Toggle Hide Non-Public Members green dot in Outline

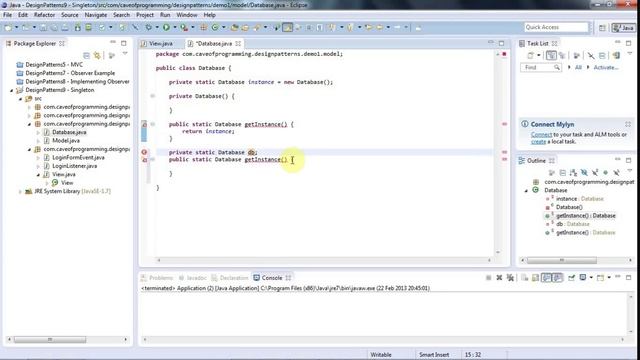(x=606, y=173)
